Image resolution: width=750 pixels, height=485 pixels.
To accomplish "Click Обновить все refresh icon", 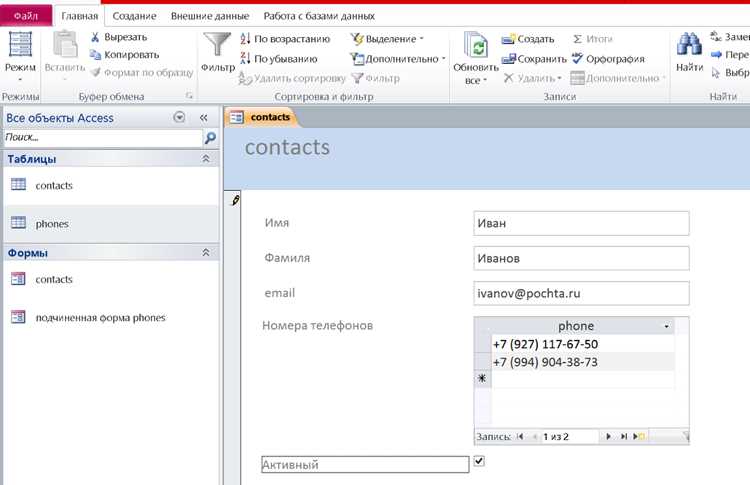I will click(x=476, y=47).
